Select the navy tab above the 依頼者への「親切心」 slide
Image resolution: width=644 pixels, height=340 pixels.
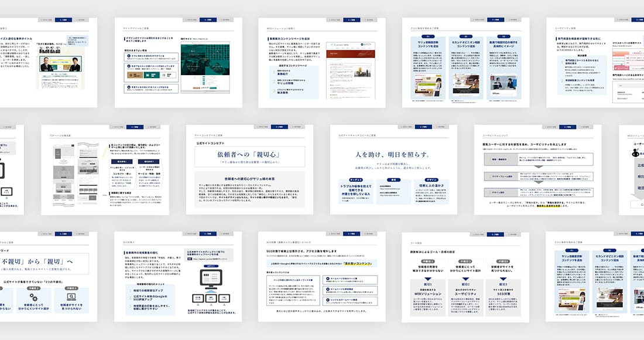point(279,127)
